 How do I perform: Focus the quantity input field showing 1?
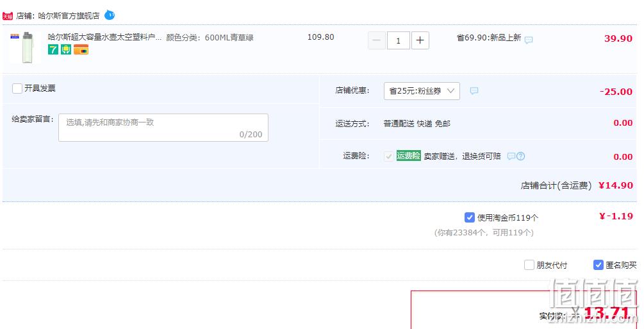tap(398, 40)
